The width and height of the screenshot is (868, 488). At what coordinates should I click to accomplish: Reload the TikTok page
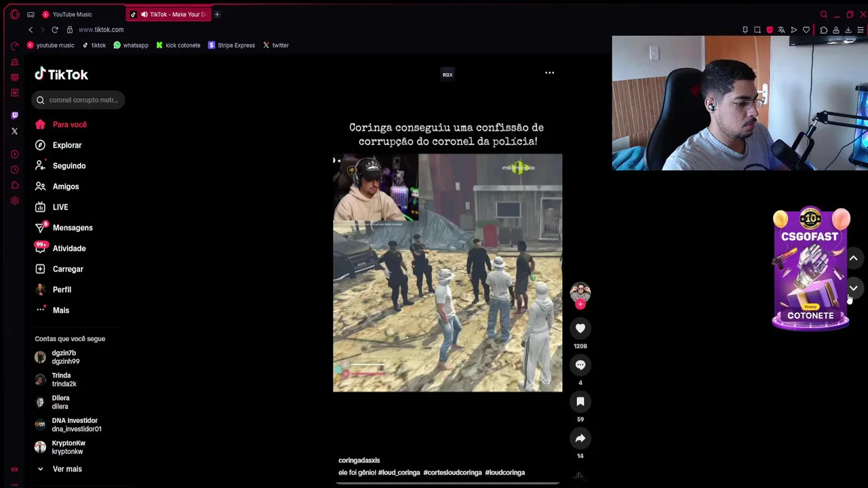pos(55,30)
